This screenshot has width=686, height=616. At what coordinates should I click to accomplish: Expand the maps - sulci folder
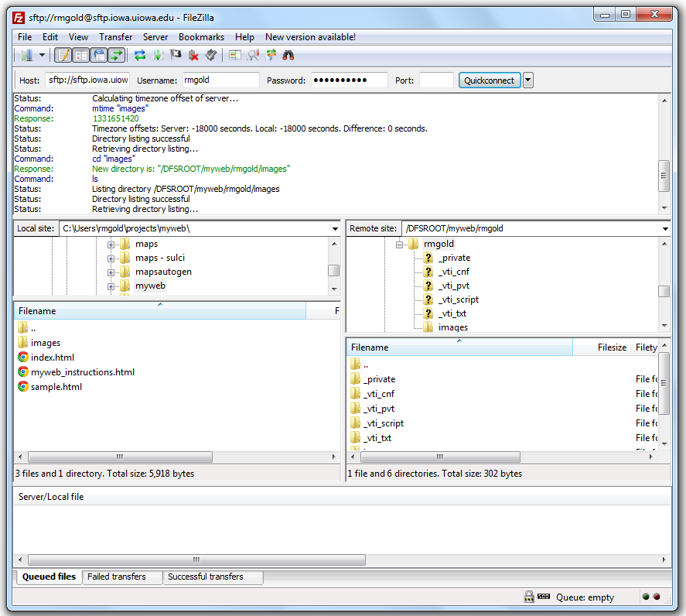point(111,258)
